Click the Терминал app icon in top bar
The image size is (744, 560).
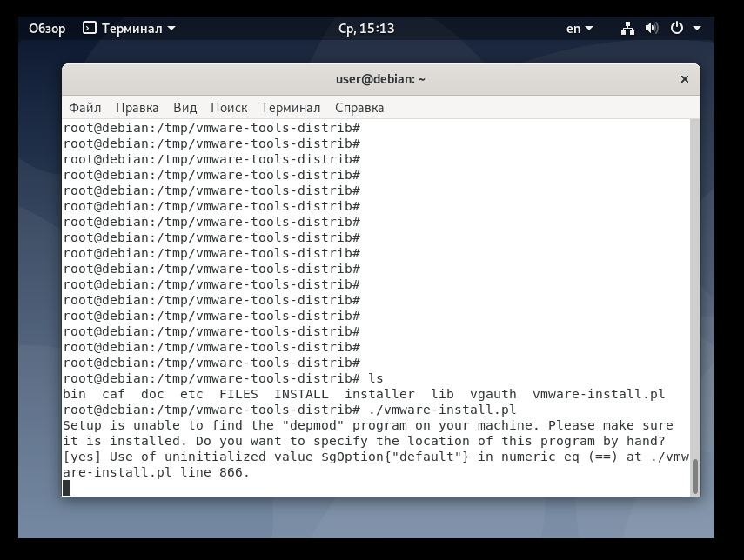tap(90, 28)
